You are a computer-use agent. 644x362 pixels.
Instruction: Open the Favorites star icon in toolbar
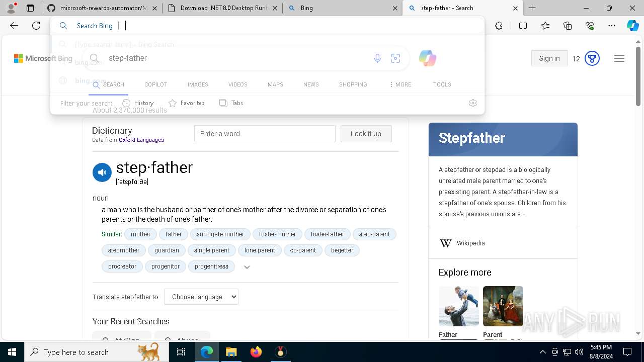[545, 26]
